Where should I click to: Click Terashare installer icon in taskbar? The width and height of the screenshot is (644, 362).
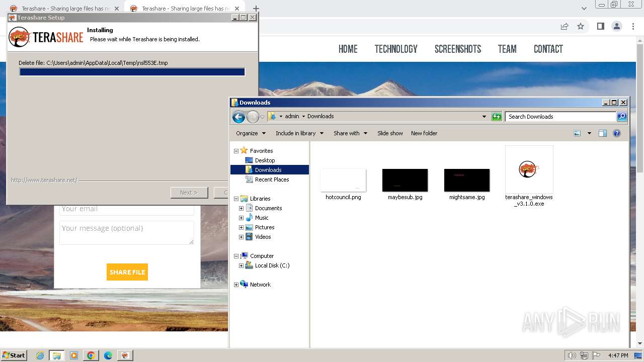tap(125, 355)
